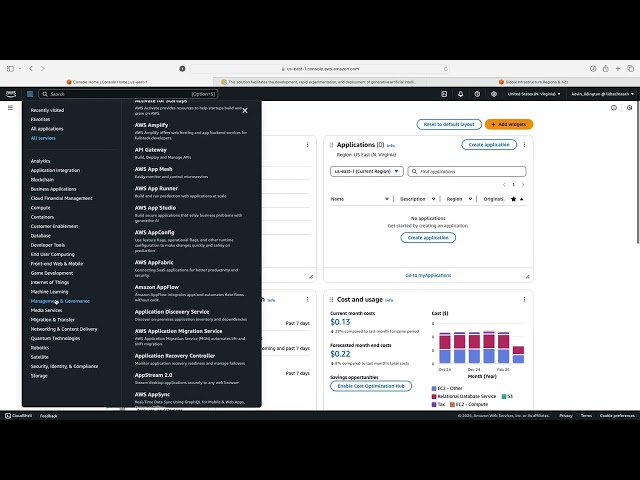Toggle the Safari sidebar icon

[x=11, y=69]
